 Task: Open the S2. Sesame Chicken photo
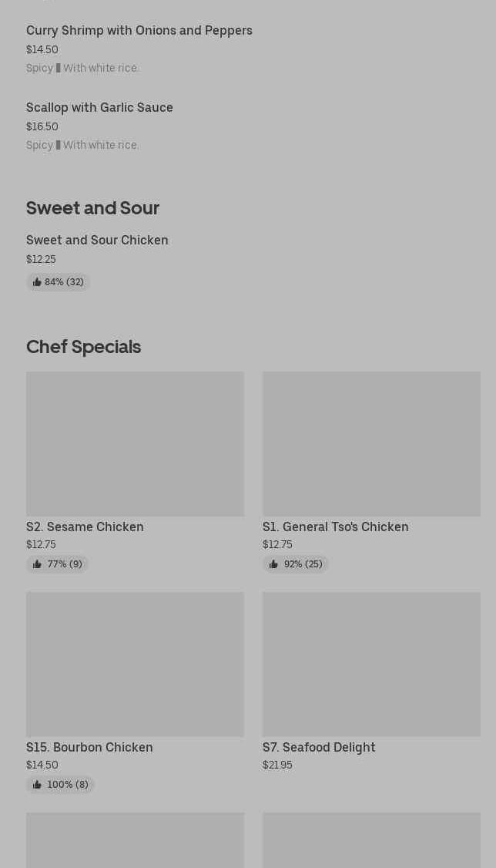tap(135, 444)
